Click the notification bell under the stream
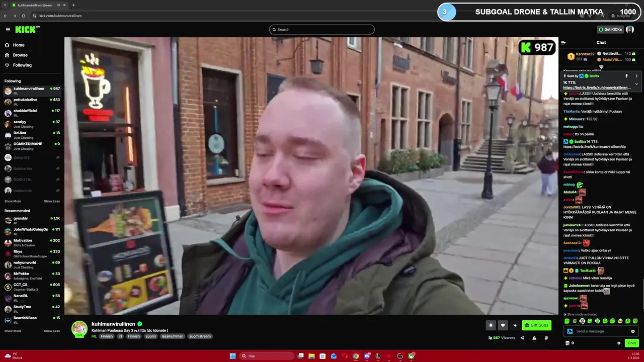Viewport: 644px width, 362px height. 491,325
